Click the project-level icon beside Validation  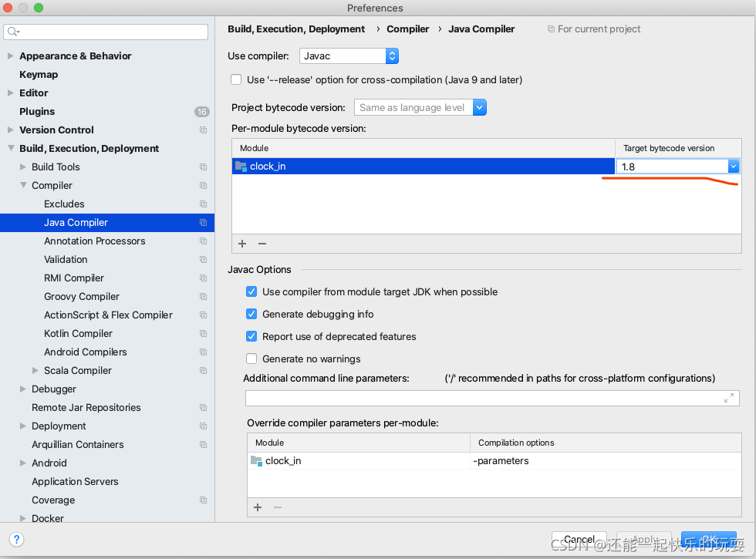click(204, 260)
